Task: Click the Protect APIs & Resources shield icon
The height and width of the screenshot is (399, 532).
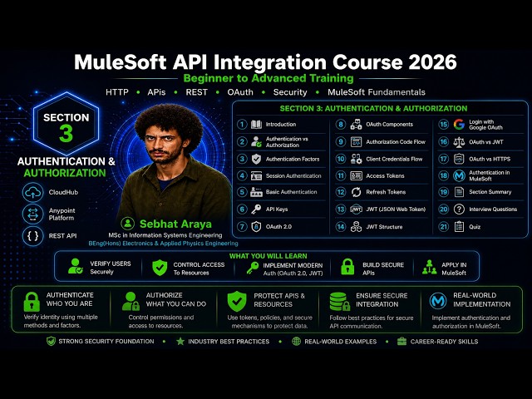Action: pyautogui.click(x=237, y=301)
